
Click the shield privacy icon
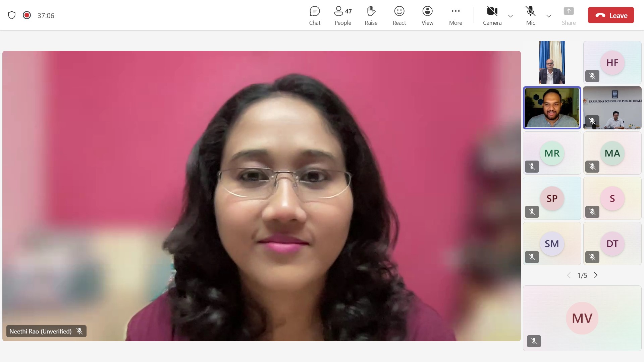pyautogui.click(x=12, y=15)
